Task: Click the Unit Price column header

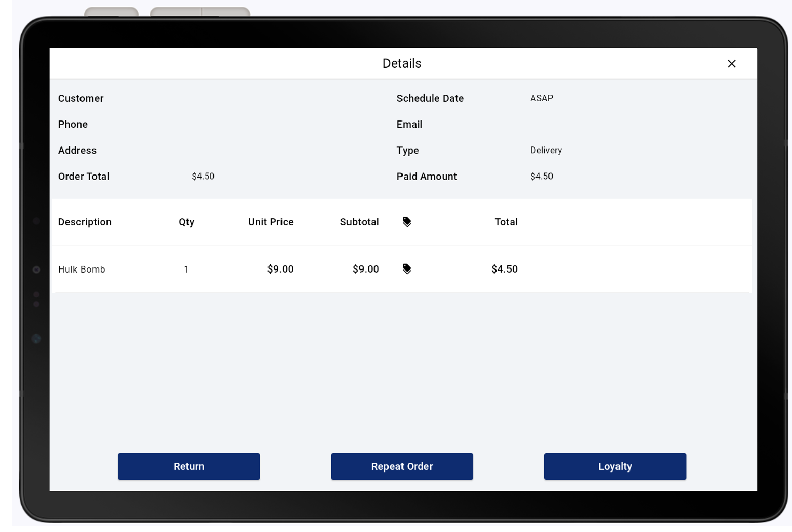Action: 271,222
